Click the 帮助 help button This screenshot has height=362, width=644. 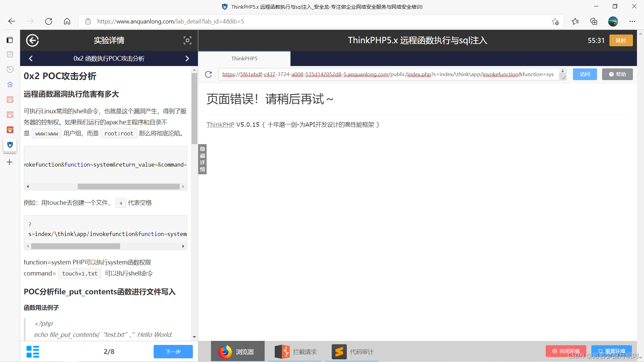point(617,74)
